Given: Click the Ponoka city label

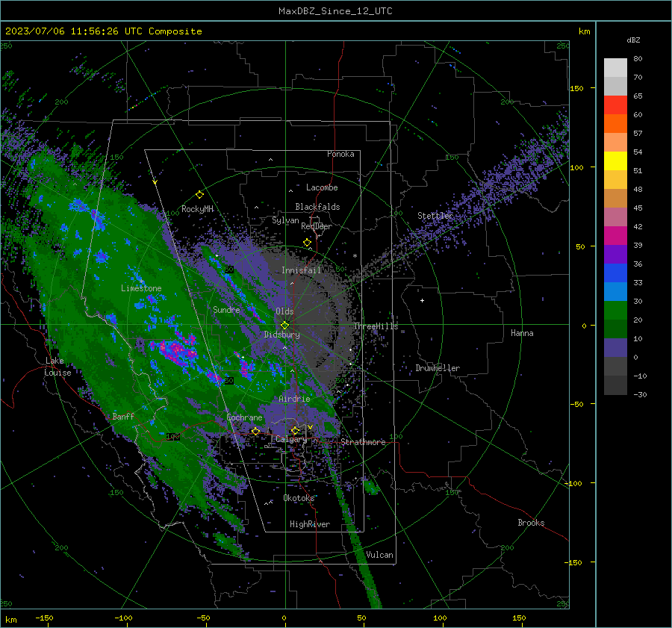Looking at the screenshot, I should click(340, 154).
